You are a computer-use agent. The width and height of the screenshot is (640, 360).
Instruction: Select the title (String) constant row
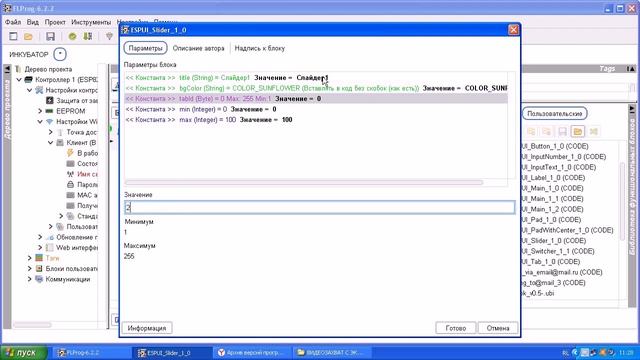(x=316, y=78)
